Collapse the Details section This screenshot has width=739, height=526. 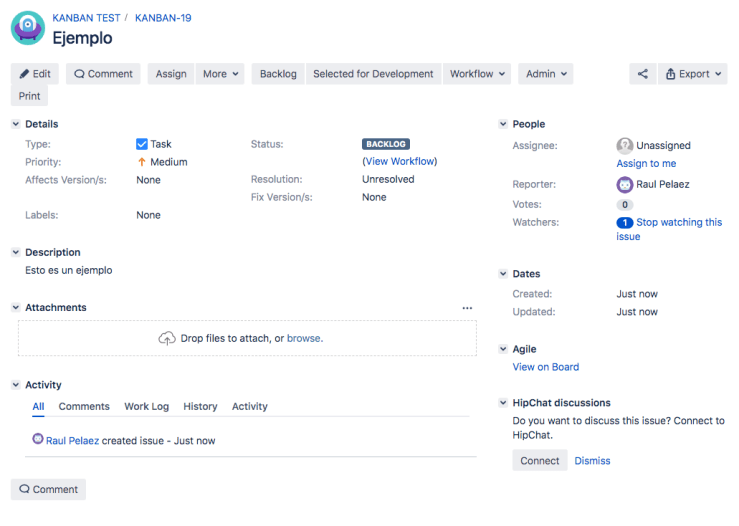coord(15,124)
